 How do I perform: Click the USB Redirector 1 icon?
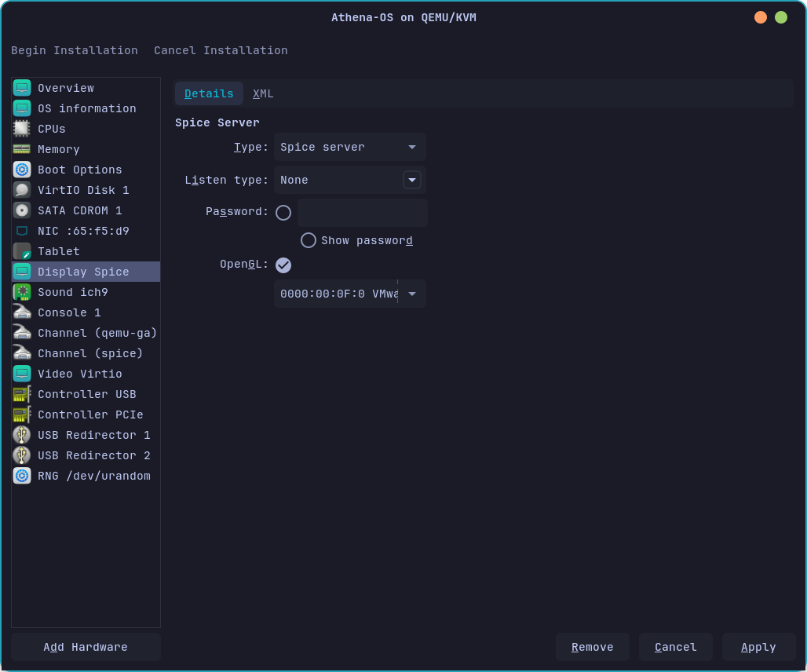21,435
